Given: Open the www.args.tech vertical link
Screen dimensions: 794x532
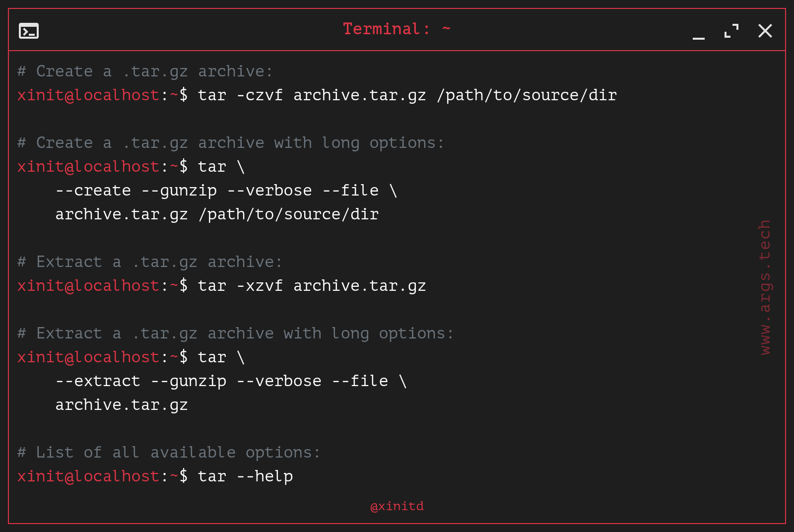Looking at the screenshot, I should point(765,287).
